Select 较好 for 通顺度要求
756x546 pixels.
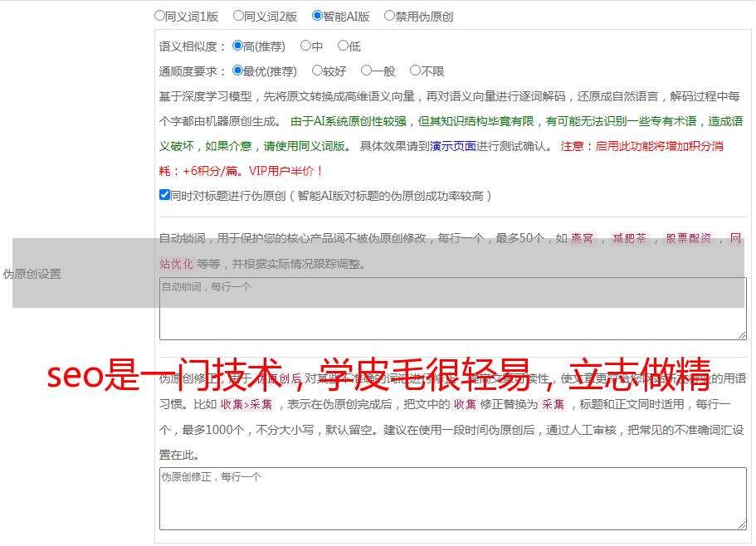click(318, 71)
